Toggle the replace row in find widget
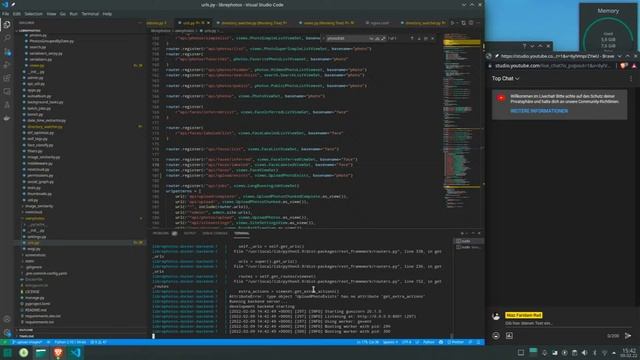 (x=323, y=38)
